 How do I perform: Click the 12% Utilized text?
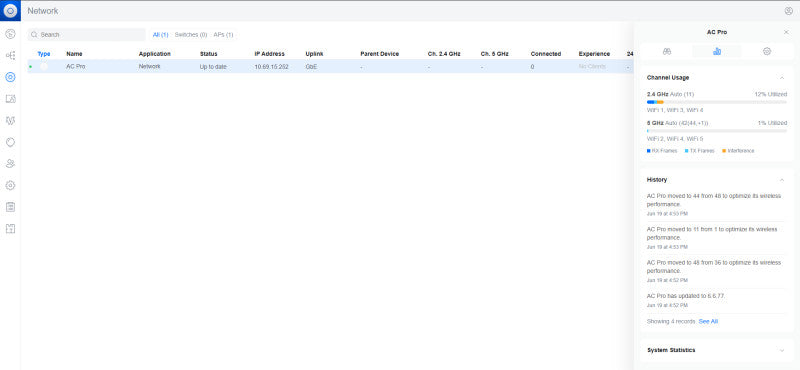pos(771,94)
